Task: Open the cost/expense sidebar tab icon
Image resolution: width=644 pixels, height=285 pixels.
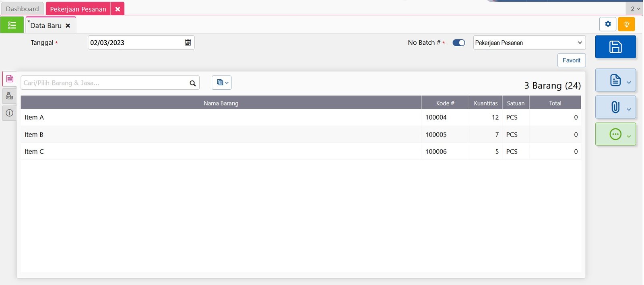Action: tap(10, 96)
